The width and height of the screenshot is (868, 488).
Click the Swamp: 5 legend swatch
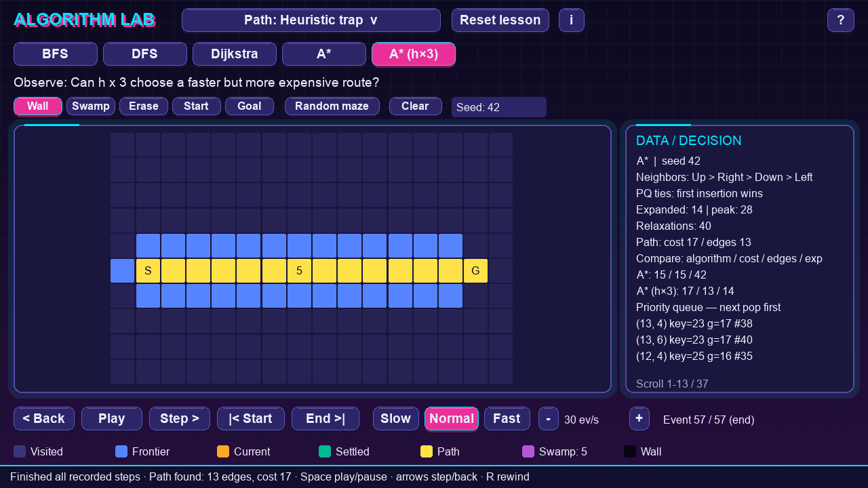point(528,451)
